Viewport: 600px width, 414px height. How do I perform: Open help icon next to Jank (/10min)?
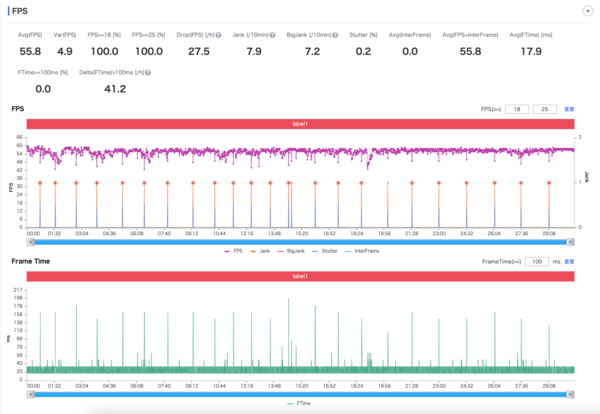pos(272,35)
